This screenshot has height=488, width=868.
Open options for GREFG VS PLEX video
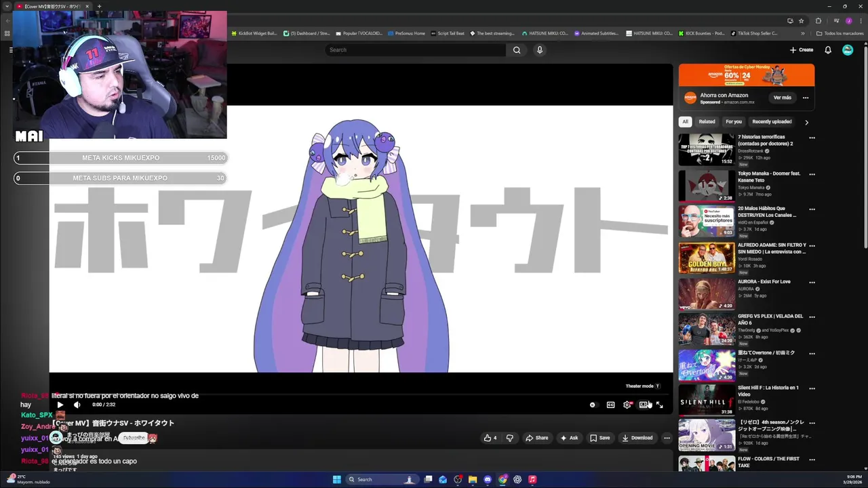[812, 317]
